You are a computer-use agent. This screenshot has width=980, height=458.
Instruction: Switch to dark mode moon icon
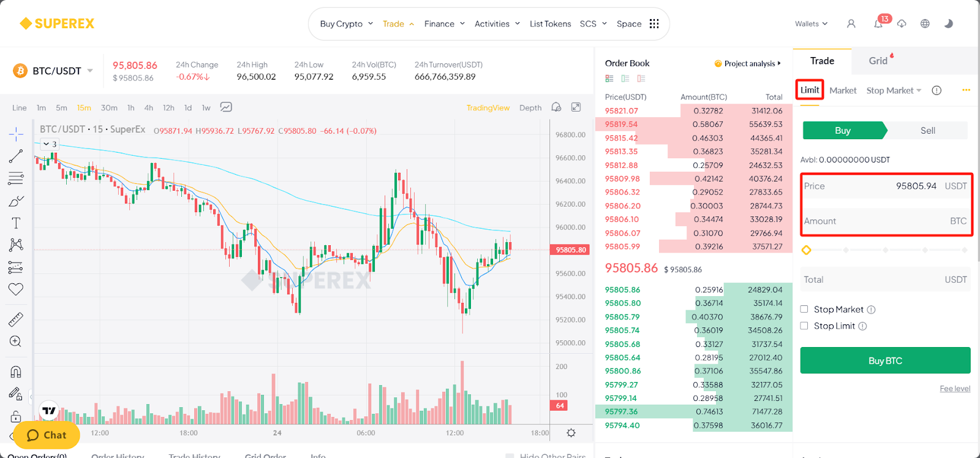pyautogui.click(x=949, y=23)
